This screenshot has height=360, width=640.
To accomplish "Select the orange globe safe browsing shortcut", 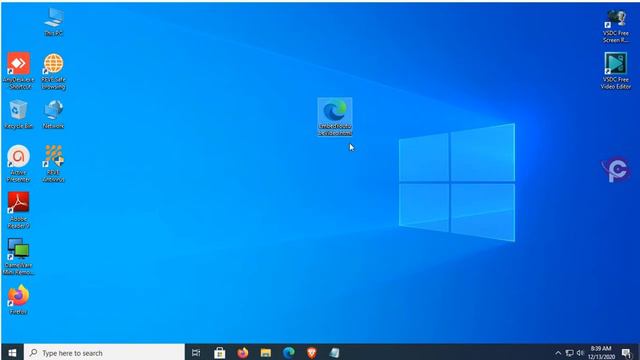I will 53,71.
